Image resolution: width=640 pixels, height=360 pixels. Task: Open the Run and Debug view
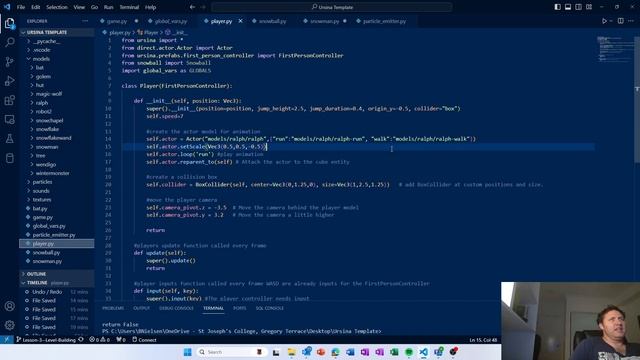(9, 81)
